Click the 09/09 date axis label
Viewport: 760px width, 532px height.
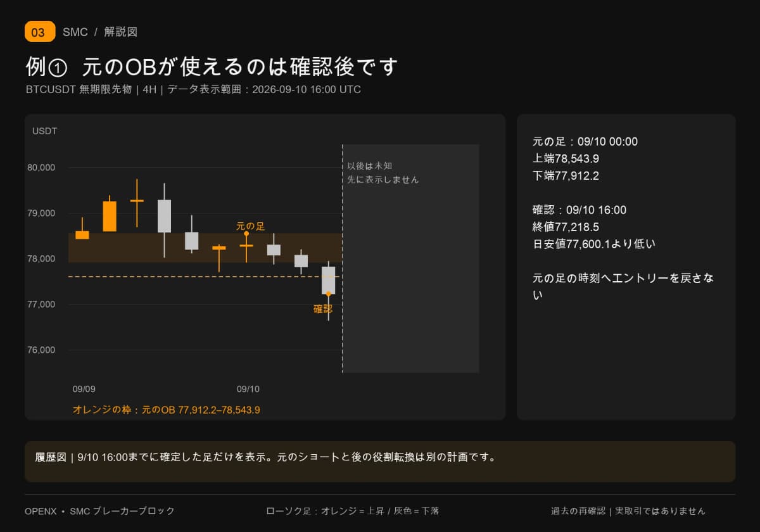click(x=84, y=389)
